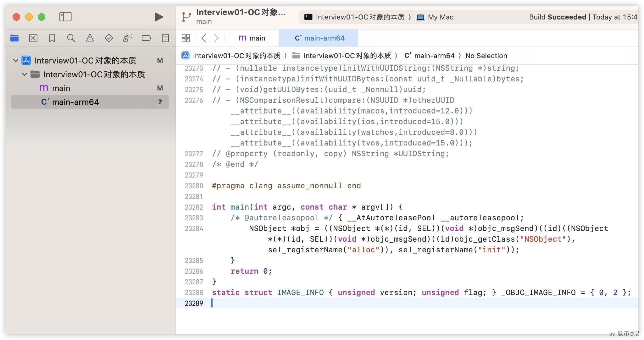Open the Source Control navigator
644x340 pixels.
(33, 38)
